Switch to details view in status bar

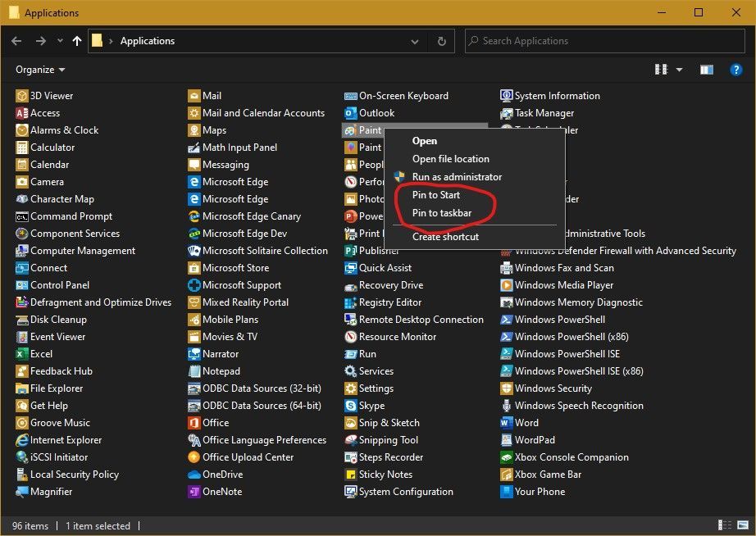point(724,525)
